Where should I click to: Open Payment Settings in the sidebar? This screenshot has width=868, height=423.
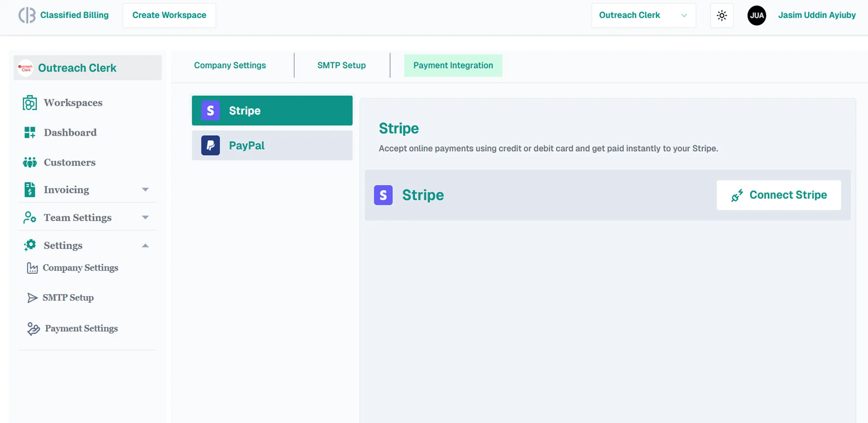82,329
